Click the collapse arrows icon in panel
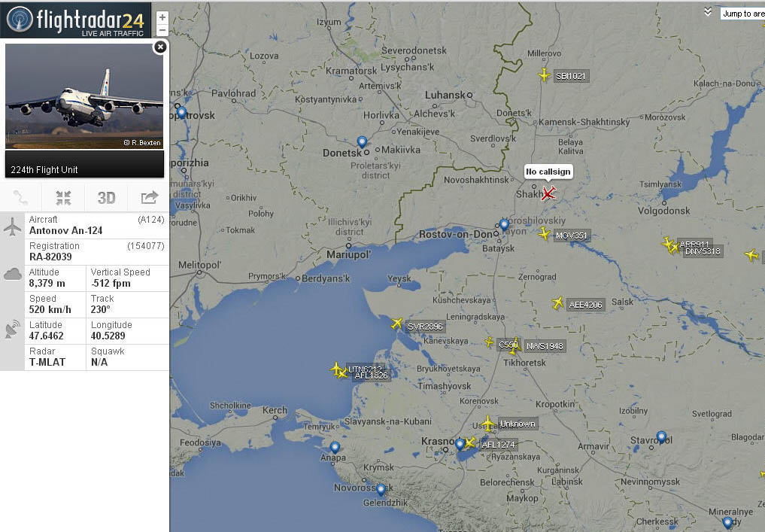This screenshot has height=532, width=765. 63,198
